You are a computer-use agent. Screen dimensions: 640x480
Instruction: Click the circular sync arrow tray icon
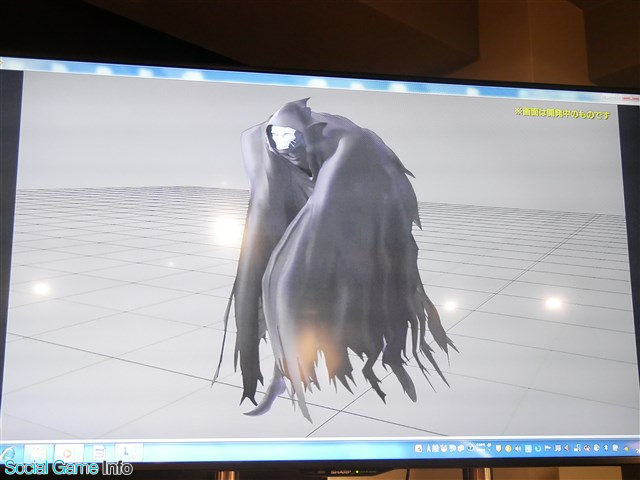[x=538, y=449]
